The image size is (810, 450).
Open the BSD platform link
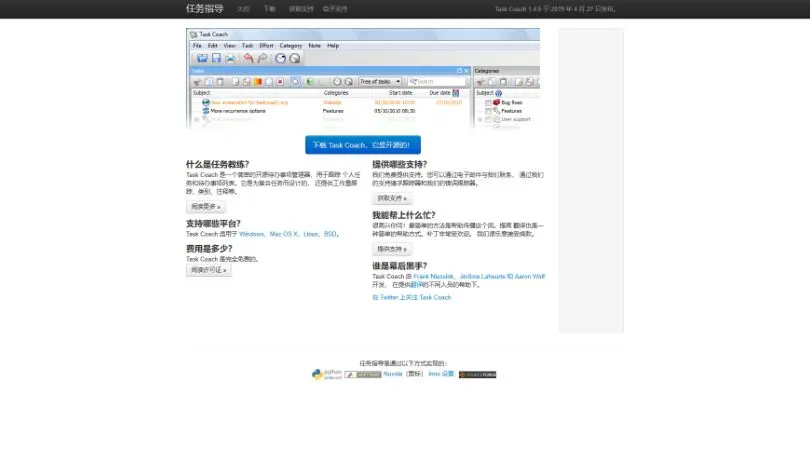click(x=330, y=234)
